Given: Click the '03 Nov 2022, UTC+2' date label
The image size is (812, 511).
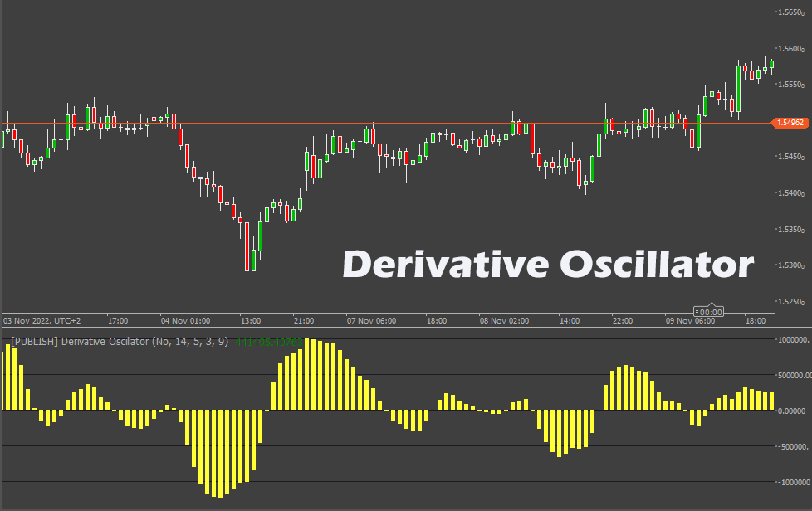Looking at the screenshot, I should click(x=42, y=321).
